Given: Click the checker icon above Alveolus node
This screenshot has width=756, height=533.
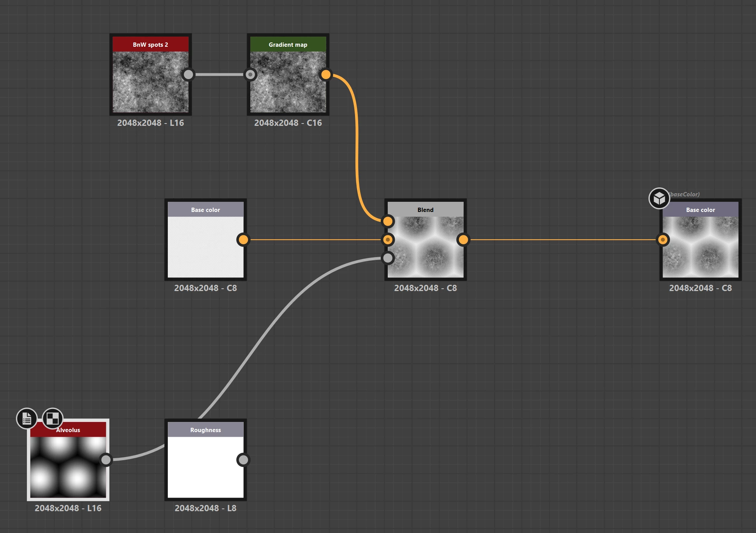Looking at the screenshot, I should pos(53,419).
